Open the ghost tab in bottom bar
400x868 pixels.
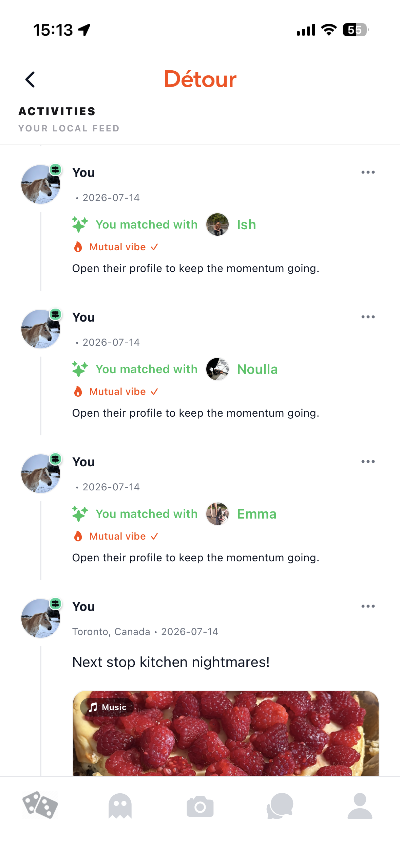pyautogui.click(x=120, y=806)
